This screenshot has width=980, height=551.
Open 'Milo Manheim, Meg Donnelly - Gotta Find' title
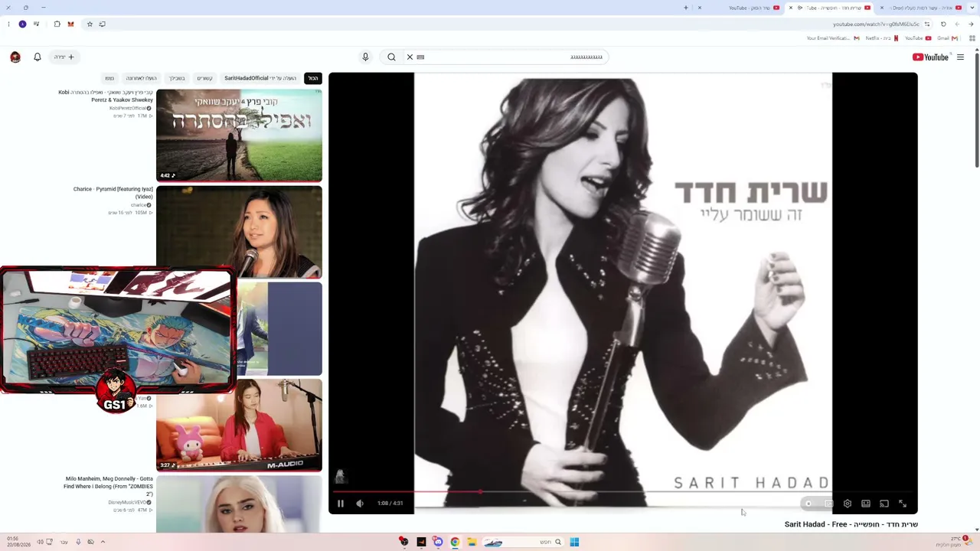(109, 486)
